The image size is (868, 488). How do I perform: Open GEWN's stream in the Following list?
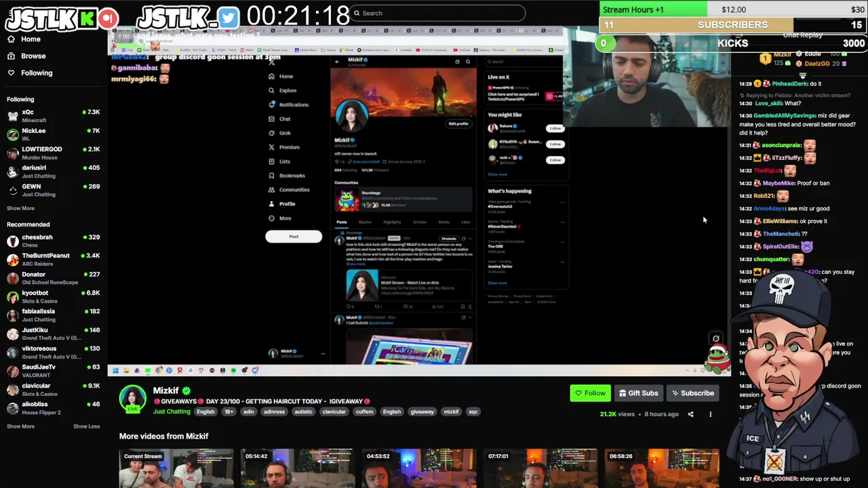coord(53,190)
